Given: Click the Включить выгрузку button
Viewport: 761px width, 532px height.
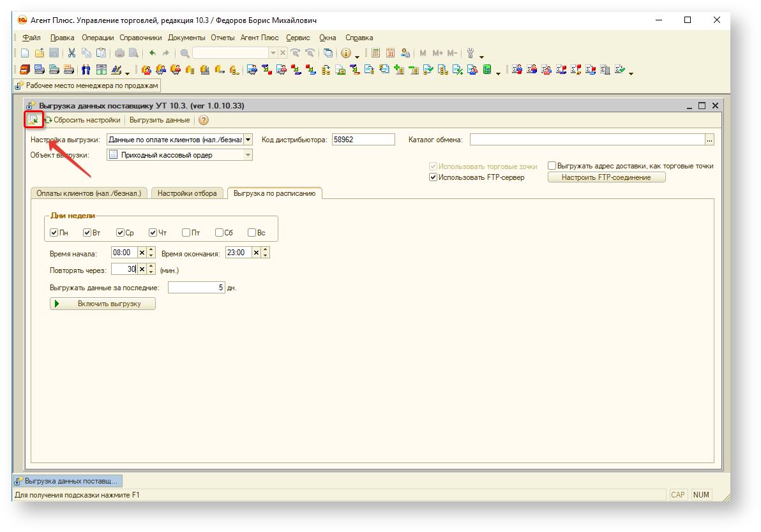Looking at the screenshot, I should click(102, 304).
